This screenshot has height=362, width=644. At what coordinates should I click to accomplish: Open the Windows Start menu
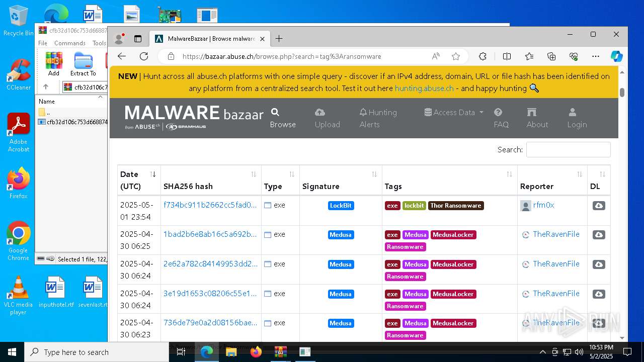coord(12,352)
